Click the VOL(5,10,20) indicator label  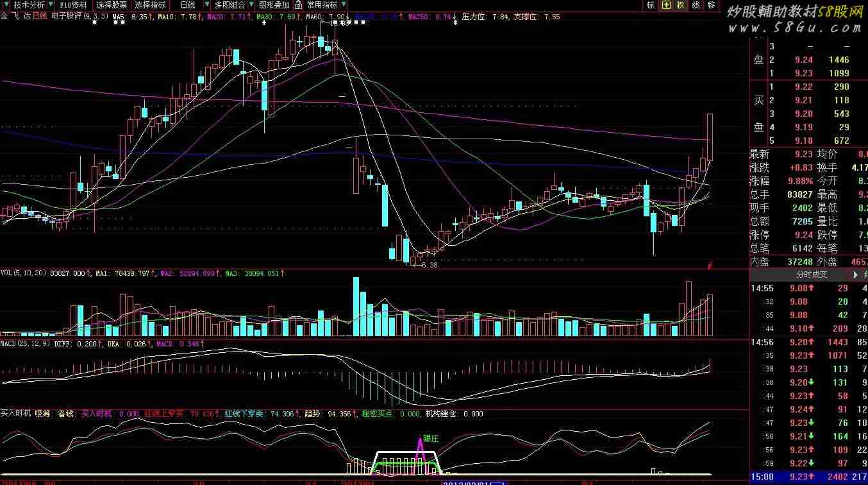(x=24, y=273)
